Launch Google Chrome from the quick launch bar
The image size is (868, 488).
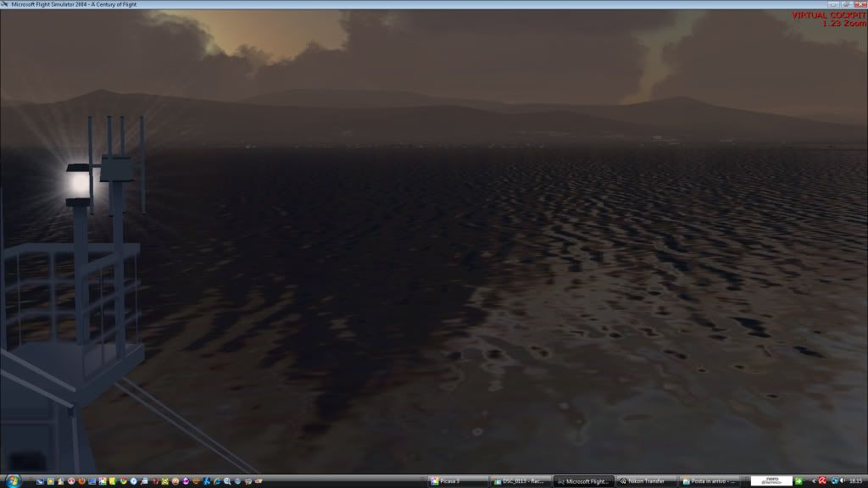pos(124,481)
